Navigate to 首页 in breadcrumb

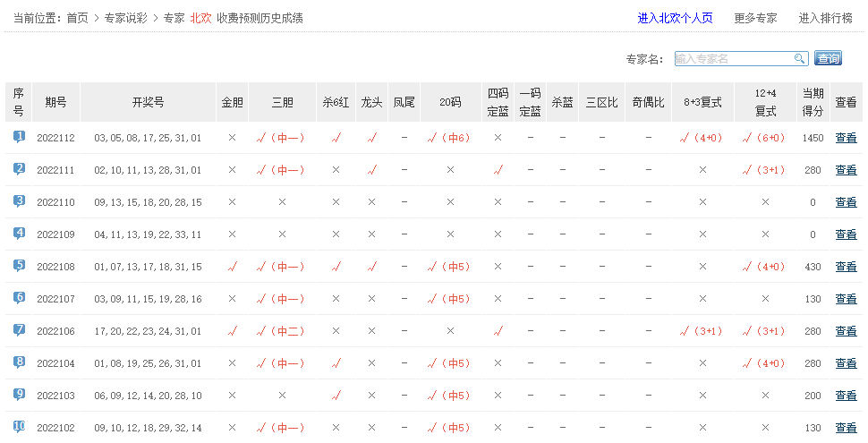click(x=77, y=18)
